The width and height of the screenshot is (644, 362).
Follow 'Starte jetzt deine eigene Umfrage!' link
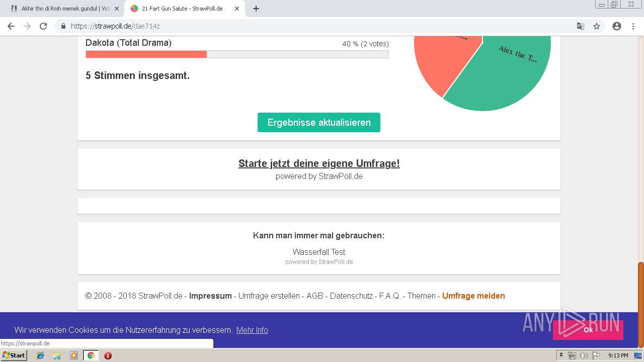pyautogui.click(x=319, y=163)
